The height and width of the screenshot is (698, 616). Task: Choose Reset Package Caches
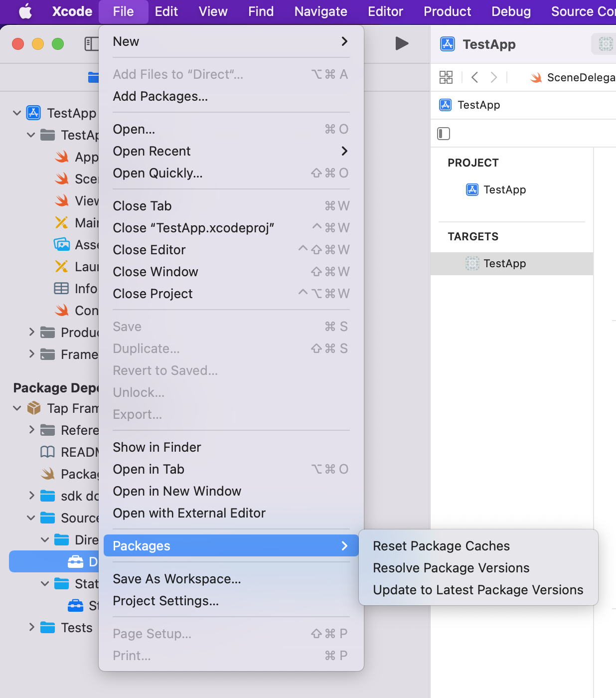point(478,546)
